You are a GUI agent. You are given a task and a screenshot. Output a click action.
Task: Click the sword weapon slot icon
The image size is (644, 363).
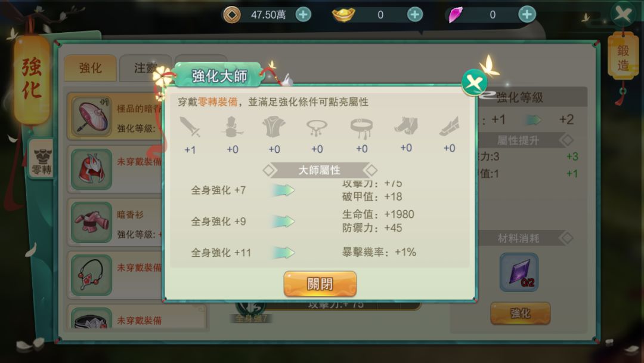(x=190, y=127)
